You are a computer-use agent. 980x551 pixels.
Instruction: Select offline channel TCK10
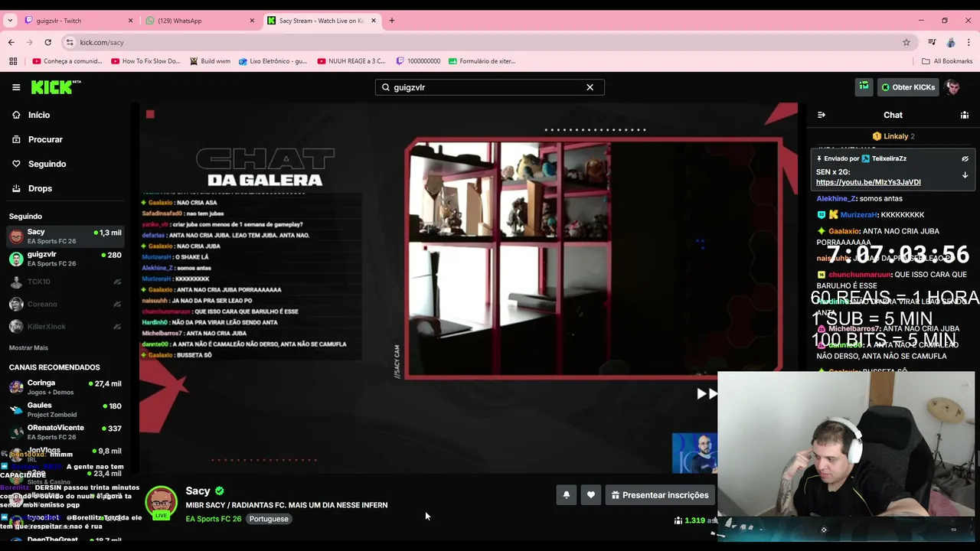(x=65, y=282)
